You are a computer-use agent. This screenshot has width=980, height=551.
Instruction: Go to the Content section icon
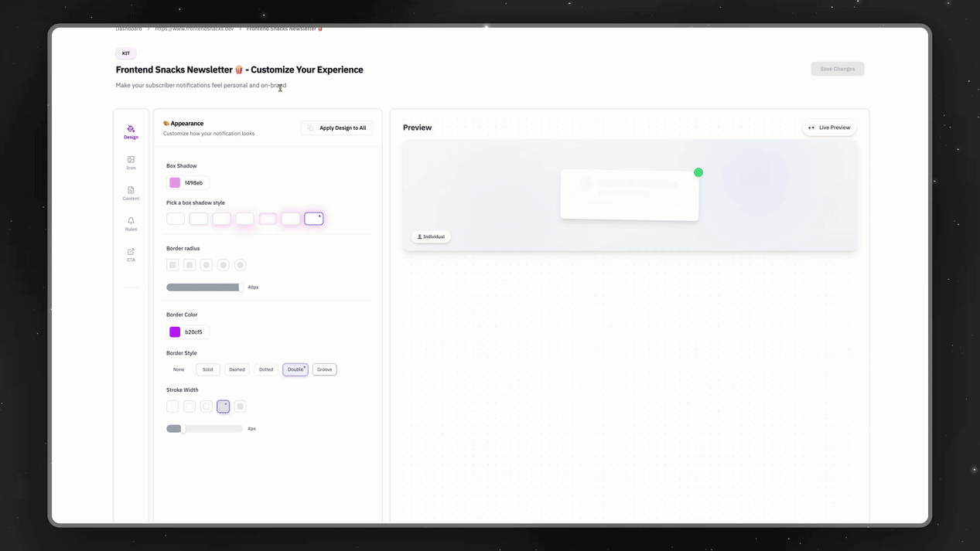pos(131,193)
